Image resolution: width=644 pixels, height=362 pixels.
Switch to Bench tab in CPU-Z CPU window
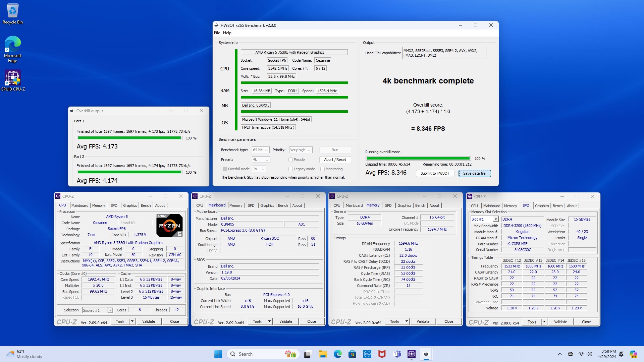coord(146,205)
